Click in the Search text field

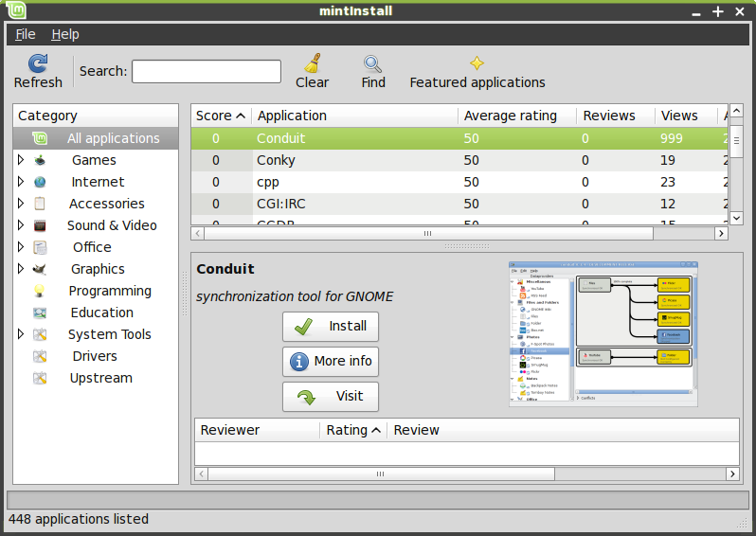(x=207, y=71)
